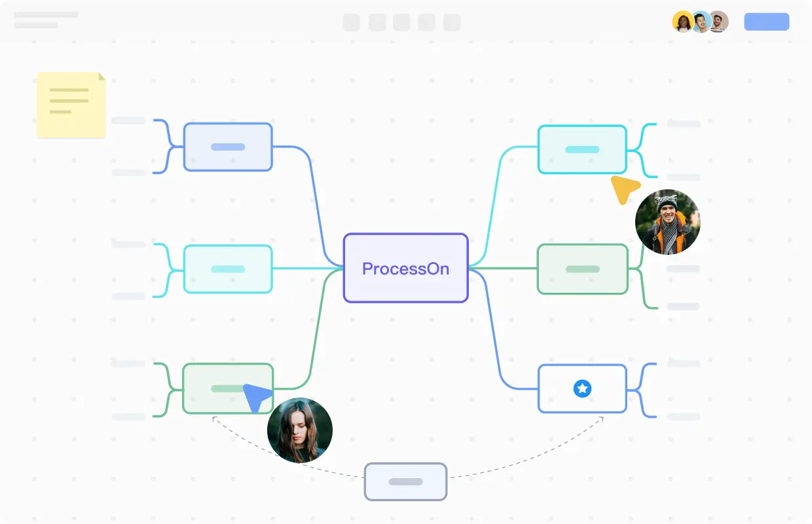812x524 pixels.
Task: Select the middle-right green branch node
Action: click(x=582, y=269)
